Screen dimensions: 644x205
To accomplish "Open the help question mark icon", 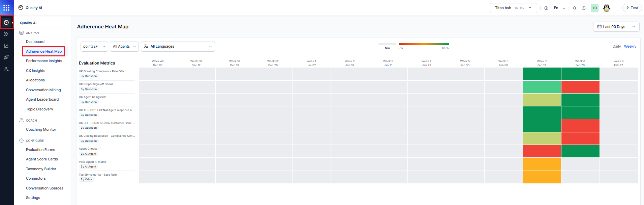I will coord(583,8).
